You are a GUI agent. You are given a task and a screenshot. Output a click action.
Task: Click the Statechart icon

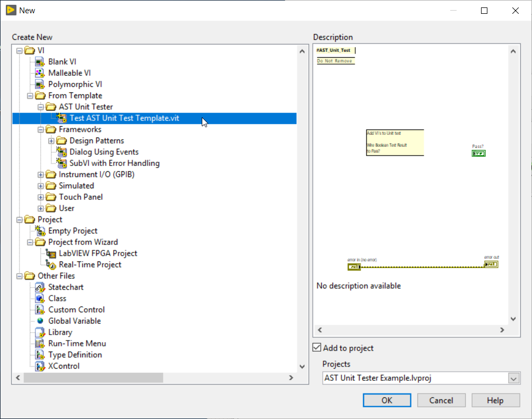(40, 287)
